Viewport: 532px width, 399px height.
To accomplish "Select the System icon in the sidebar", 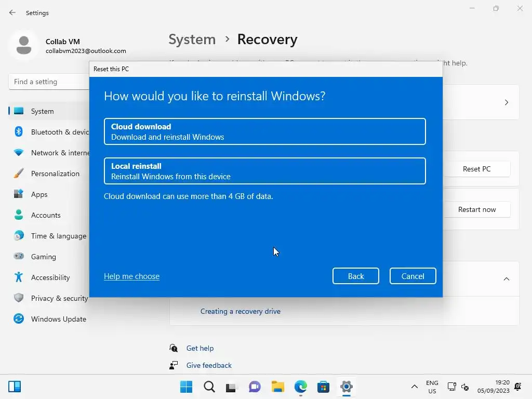I will tap(19, 111).
